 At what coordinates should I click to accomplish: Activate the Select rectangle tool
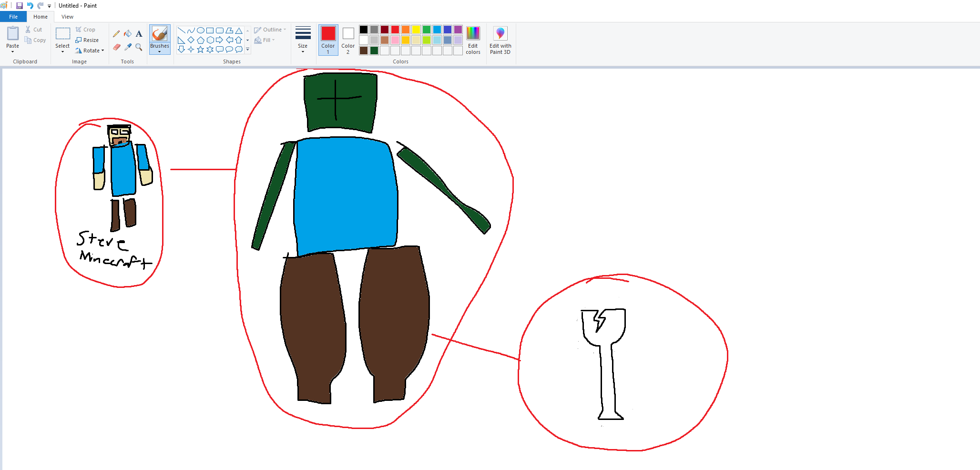click(62, 33)
